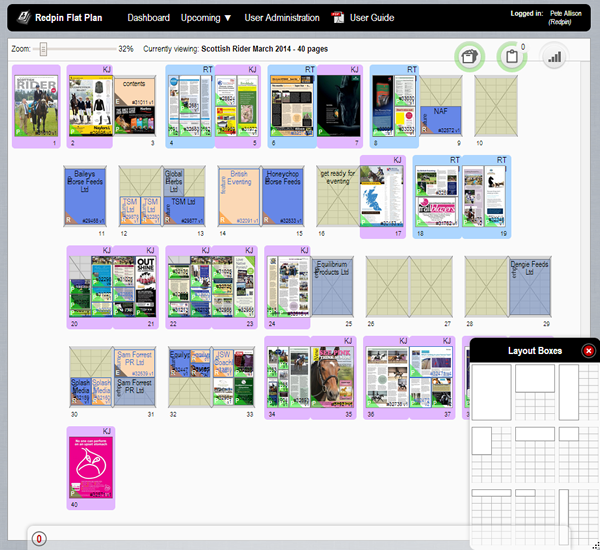
Task: Close the Layout Boxes panel
Action: 588,351
